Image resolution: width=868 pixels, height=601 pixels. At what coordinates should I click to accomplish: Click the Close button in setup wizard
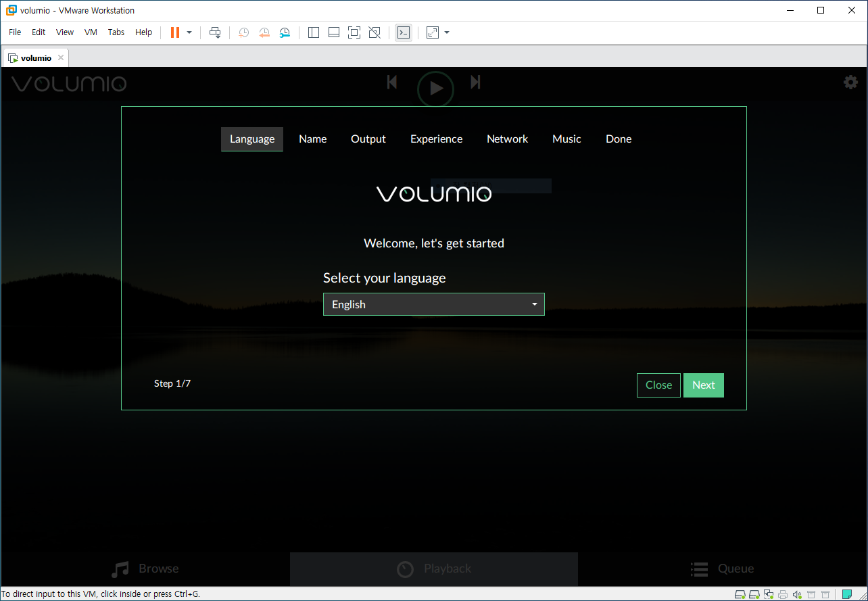pyautogui.click(x=658, y=385)
